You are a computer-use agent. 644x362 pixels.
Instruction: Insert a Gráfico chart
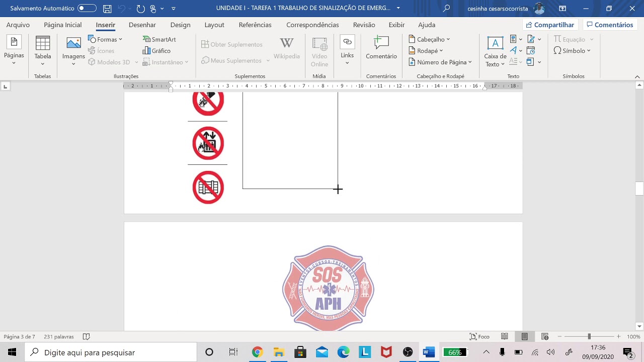(x=156, y=51)
